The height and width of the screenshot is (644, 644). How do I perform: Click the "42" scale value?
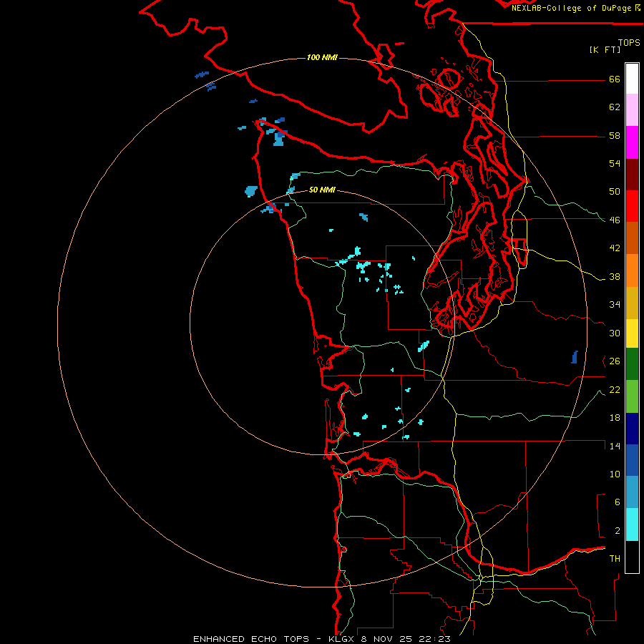pos(615,248)
